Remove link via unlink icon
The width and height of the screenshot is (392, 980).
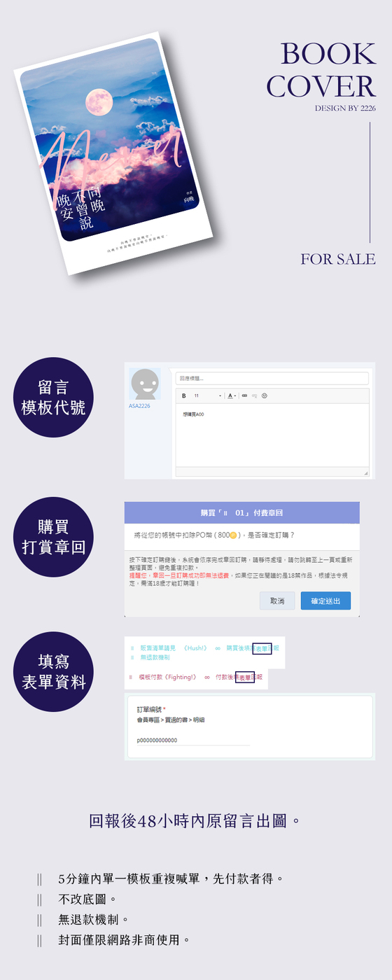(x=255, y=395)
